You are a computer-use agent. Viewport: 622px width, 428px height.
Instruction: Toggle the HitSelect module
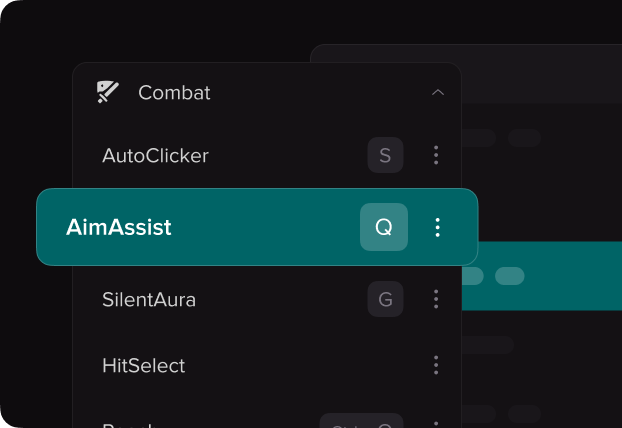click(x=143, y=365)
